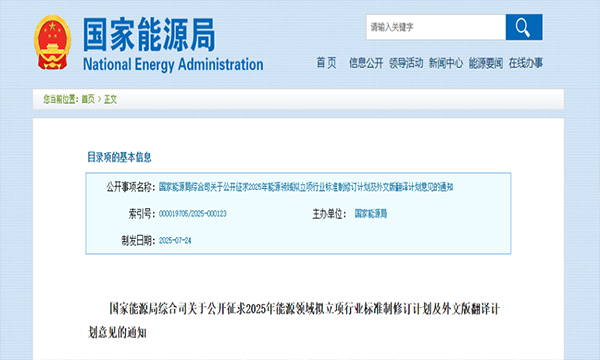Viewport: 600px width, 360px height.
Task: Open the 首页 navigation menu item
Action: pyautogui.click(x=326, y=63)
